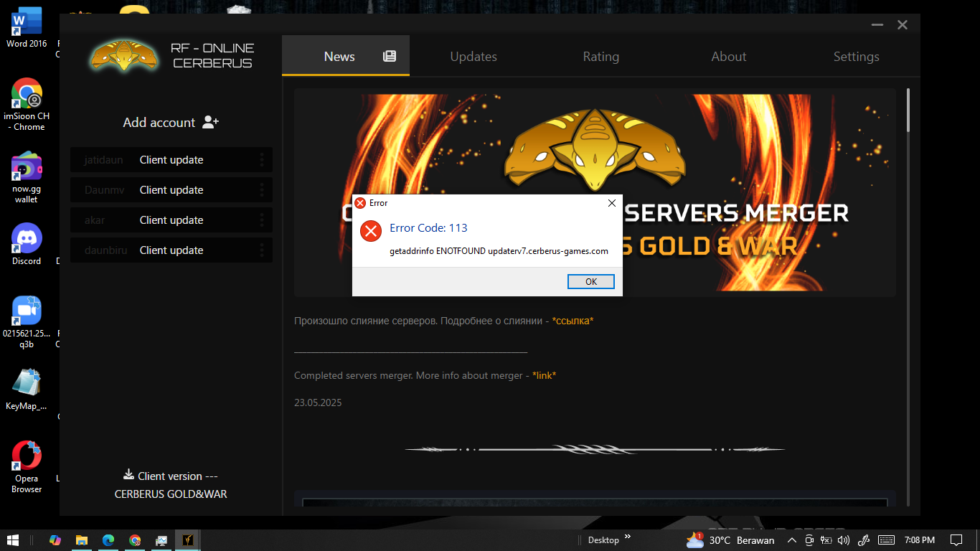Click the Cerberus launcher icon in taskbar
The height and width of the screenshot is (551, 980).
[x=188, y=540]
